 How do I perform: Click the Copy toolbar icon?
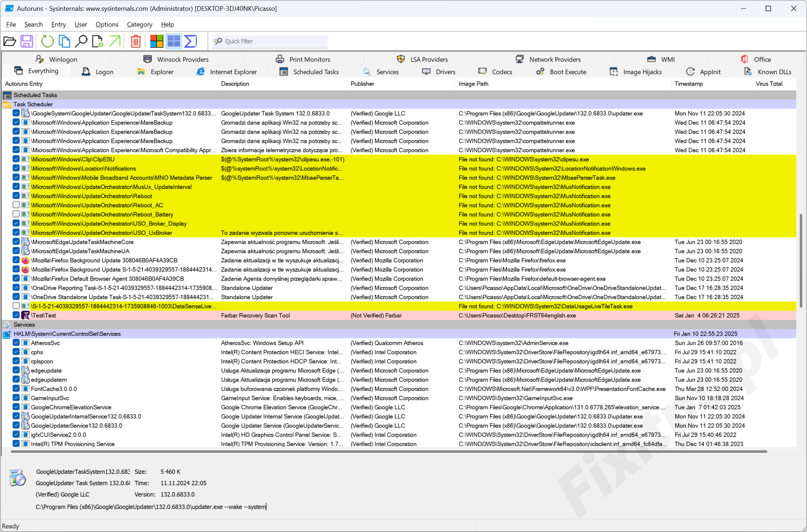click(x=64, y=41)
